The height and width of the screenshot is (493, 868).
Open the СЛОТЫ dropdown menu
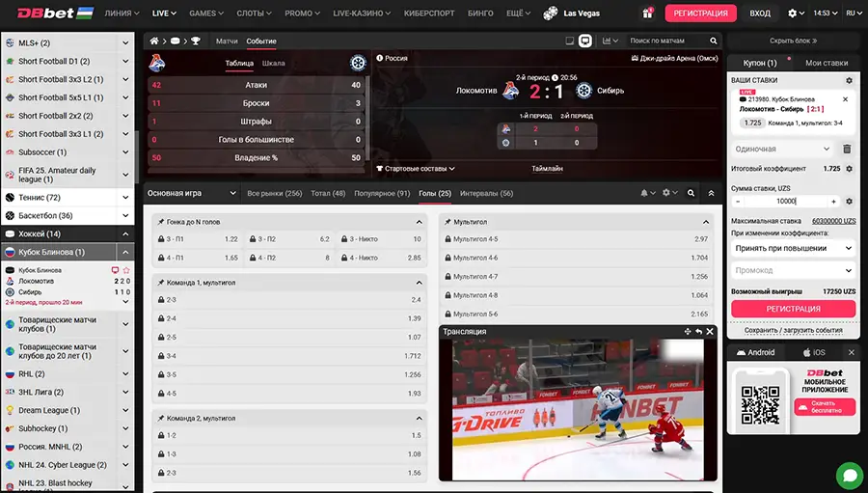coord(254,14)
